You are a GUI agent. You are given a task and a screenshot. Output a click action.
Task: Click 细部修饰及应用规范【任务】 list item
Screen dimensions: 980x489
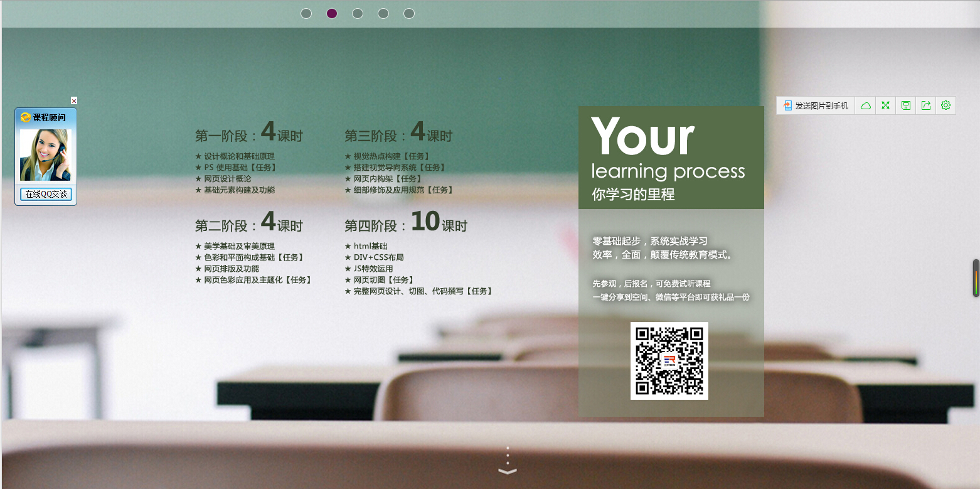click(x=399, y=190)
